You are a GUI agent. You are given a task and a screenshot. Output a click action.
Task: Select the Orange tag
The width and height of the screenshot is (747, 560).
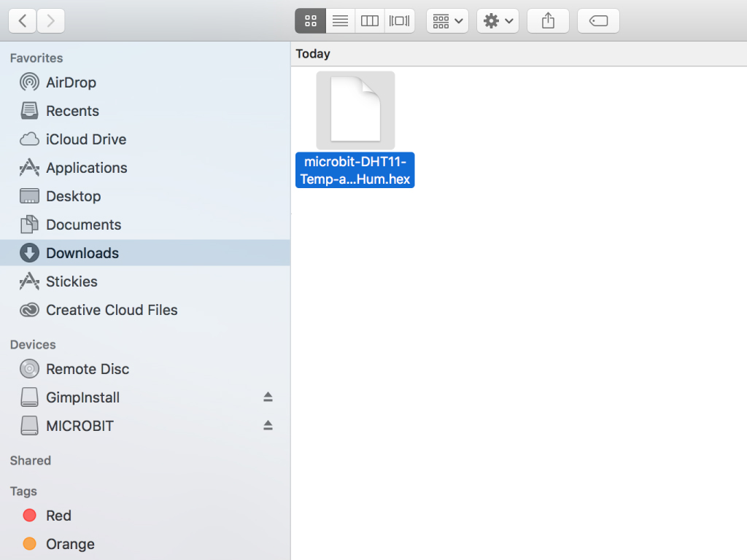145,544
